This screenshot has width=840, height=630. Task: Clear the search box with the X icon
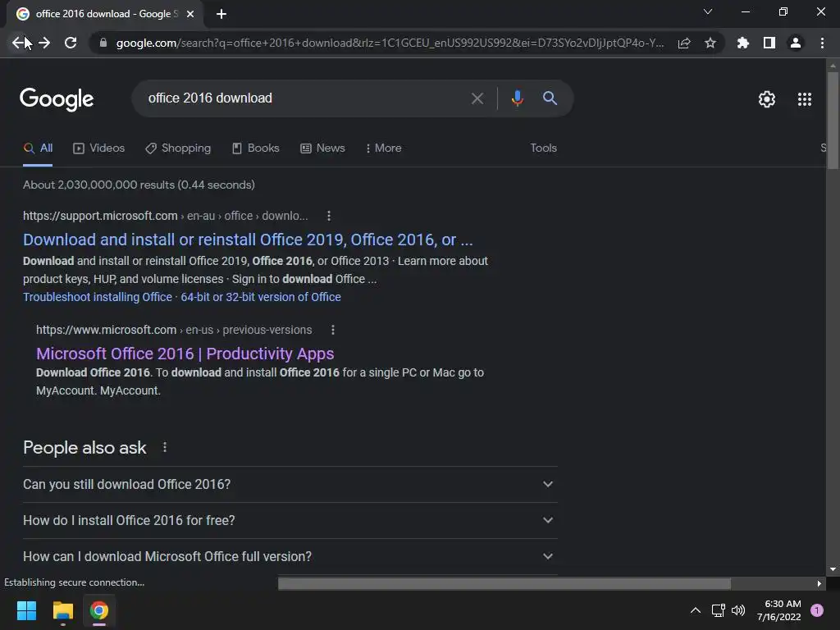[x=477, y=98]
